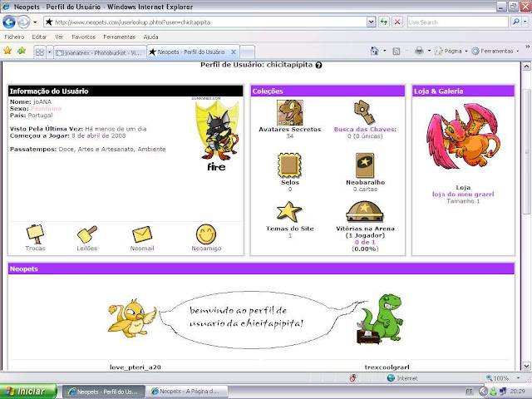Click the Neopets Perfil do Us taskbar button
This screenshot has height=399, width=532.
point(104,392)
